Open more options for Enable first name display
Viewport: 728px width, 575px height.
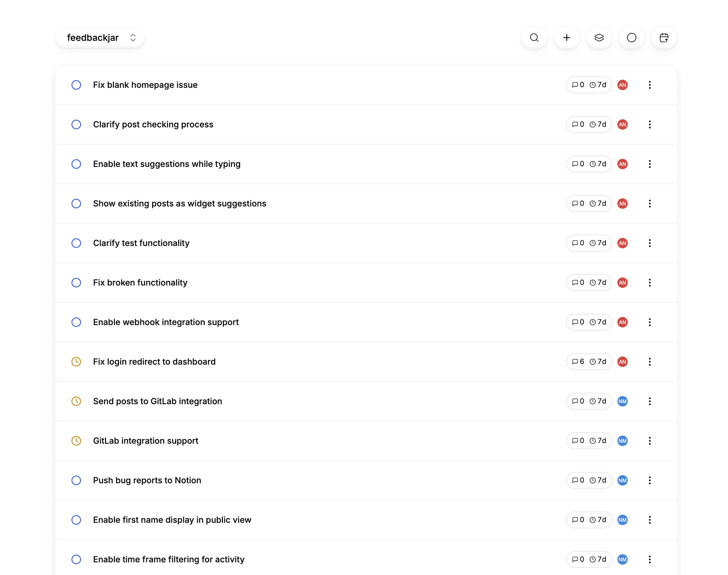[x=649, y=520]
